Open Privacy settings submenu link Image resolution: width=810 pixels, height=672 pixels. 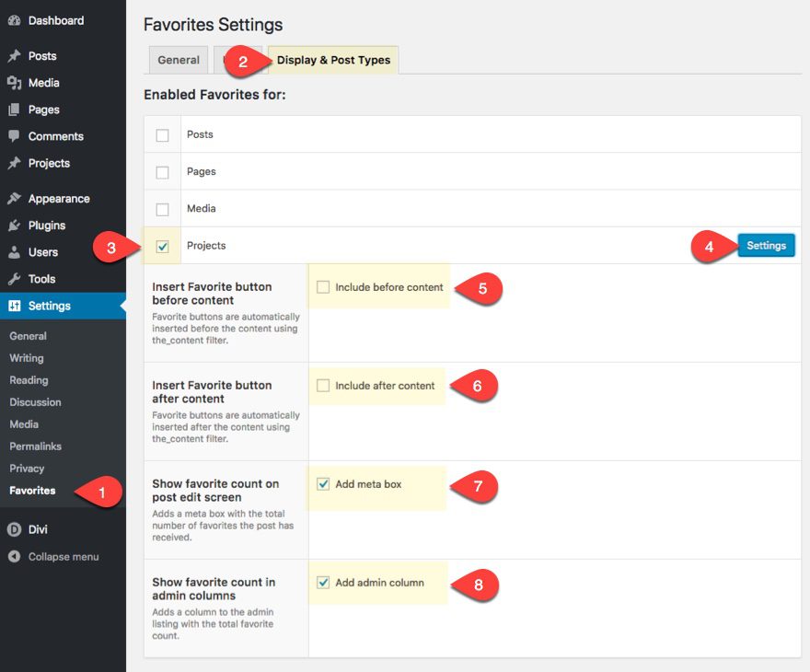coord(27,469)
